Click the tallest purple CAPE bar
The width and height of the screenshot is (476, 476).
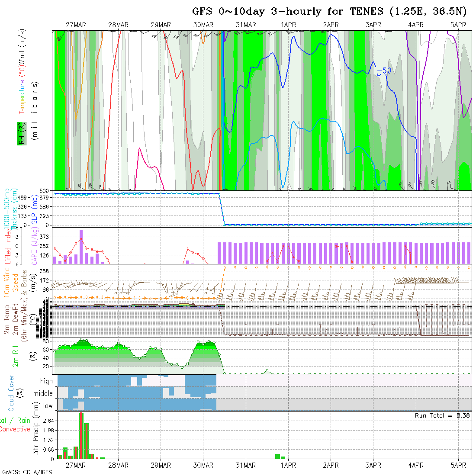pos(81,247)
